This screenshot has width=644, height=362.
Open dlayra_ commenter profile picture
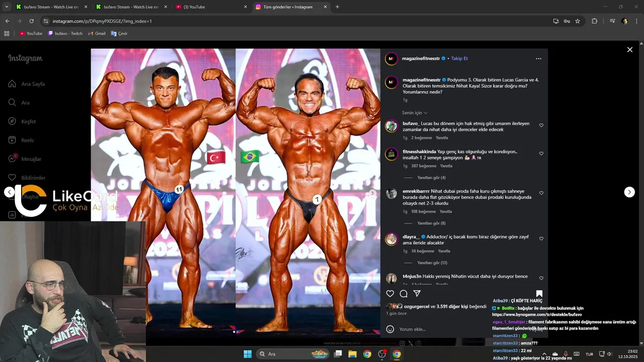click(x=391, y=239)
